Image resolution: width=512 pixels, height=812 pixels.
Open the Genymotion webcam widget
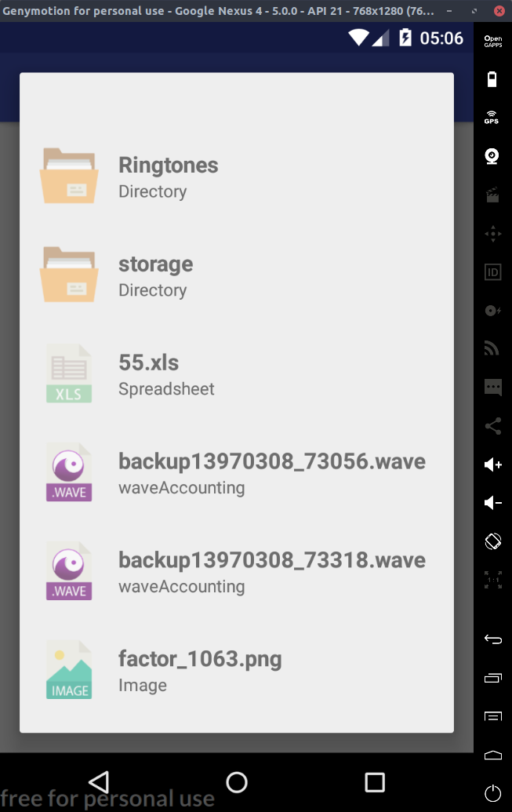(x=492, y=156)
